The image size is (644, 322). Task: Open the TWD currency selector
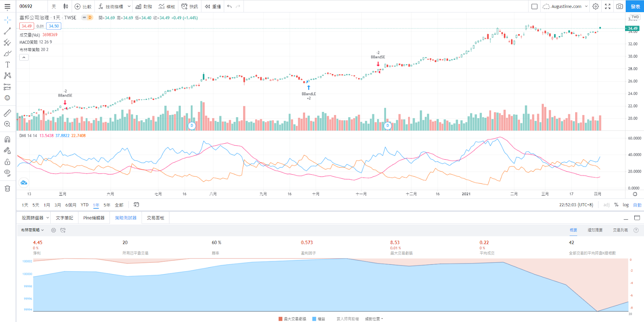(x=635, y=17)
